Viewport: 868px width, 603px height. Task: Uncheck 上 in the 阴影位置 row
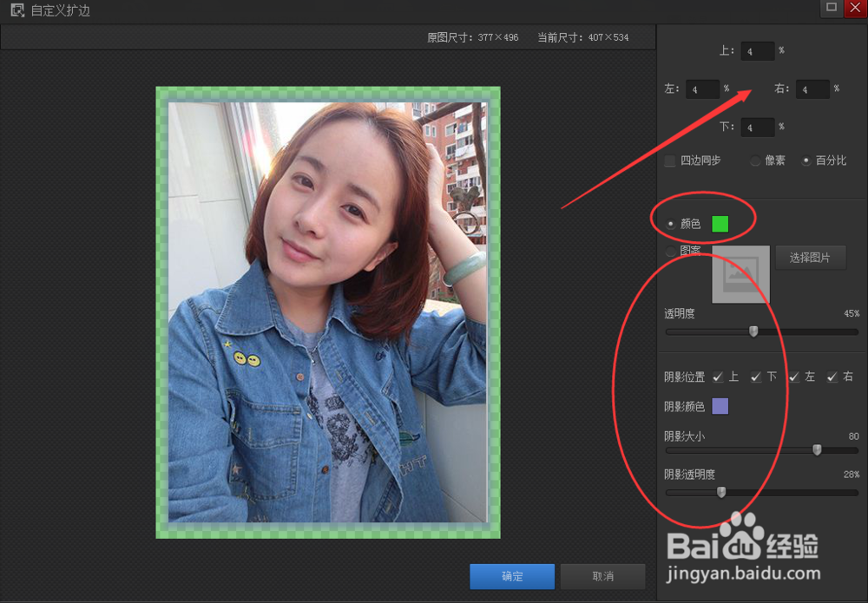(x=718, y=377)
